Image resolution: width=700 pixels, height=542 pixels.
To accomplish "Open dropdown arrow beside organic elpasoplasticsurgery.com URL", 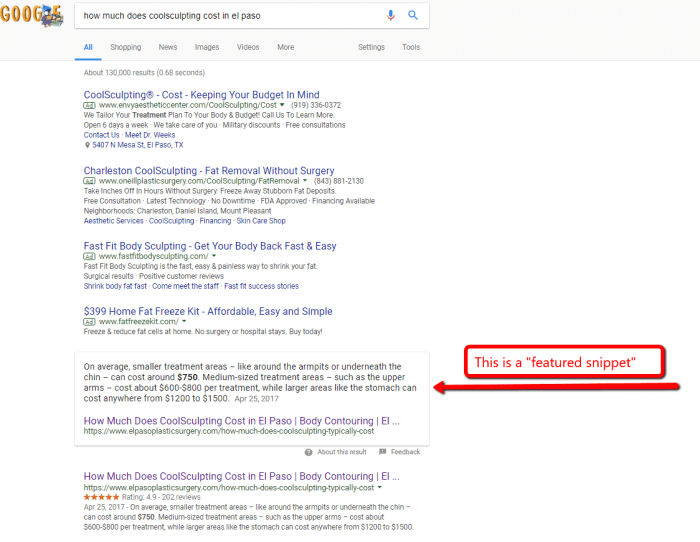I will pyautogui.click(x=379, y=487).
